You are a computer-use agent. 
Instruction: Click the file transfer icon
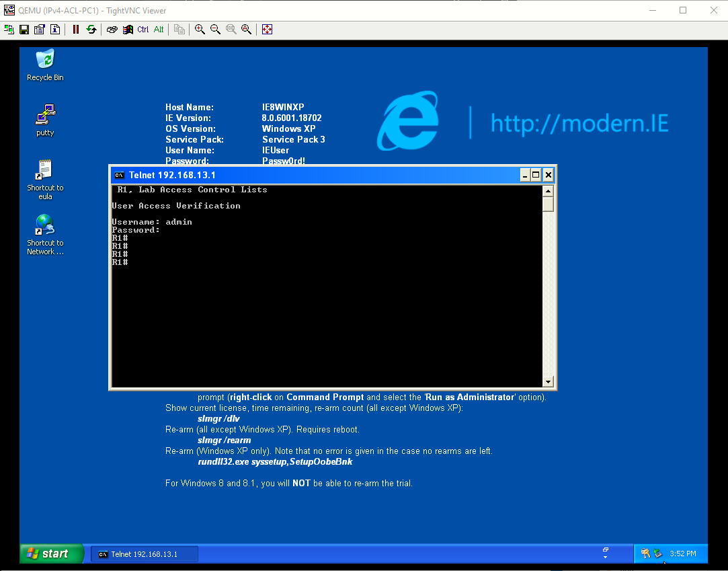click(179, 30)
